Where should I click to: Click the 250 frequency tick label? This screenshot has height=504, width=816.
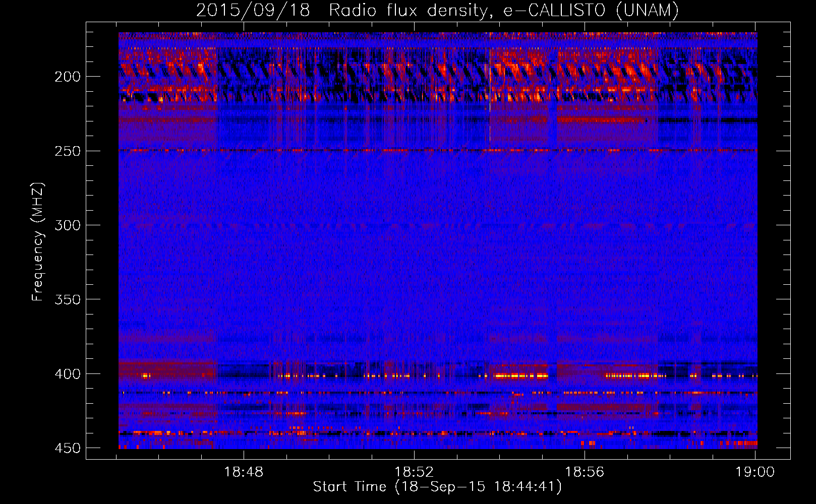[x=68, y=151]
